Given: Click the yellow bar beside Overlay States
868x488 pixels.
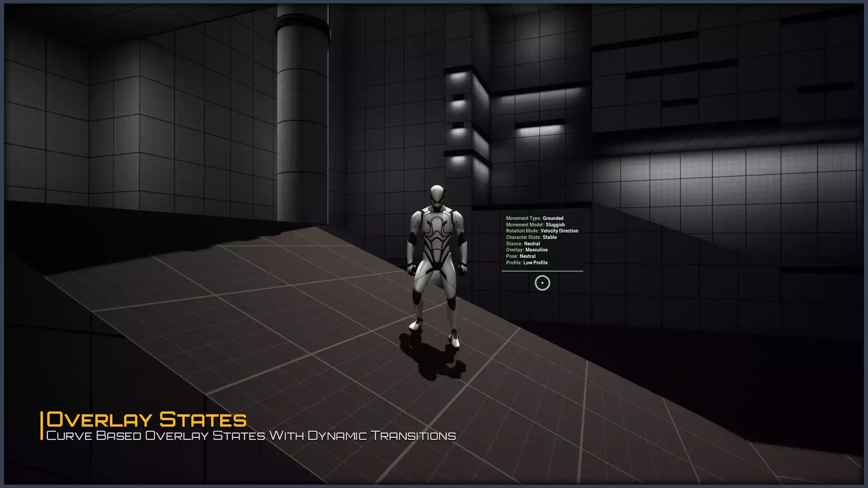Looking at the screenshot, I should point(42,425).
